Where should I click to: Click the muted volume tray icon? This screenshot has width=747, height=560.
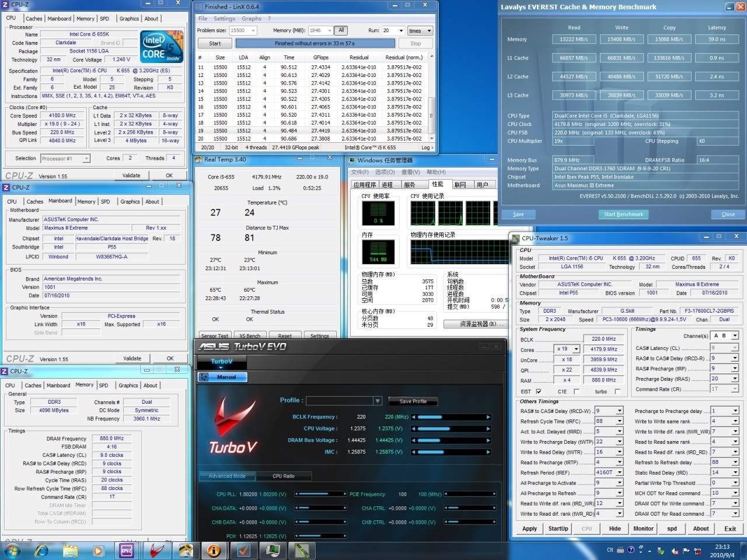pos(675,550)
